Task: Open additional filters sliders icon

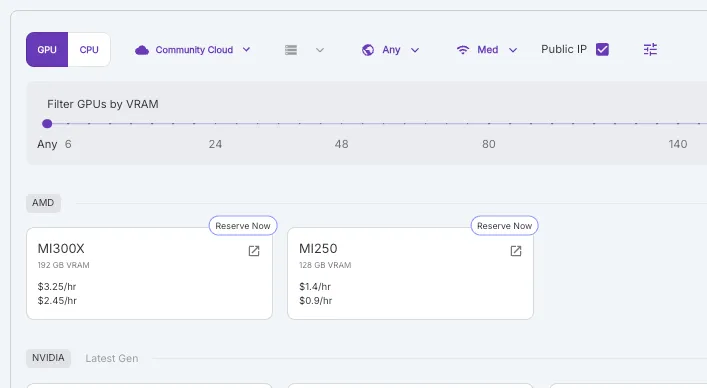Action: 650,50
